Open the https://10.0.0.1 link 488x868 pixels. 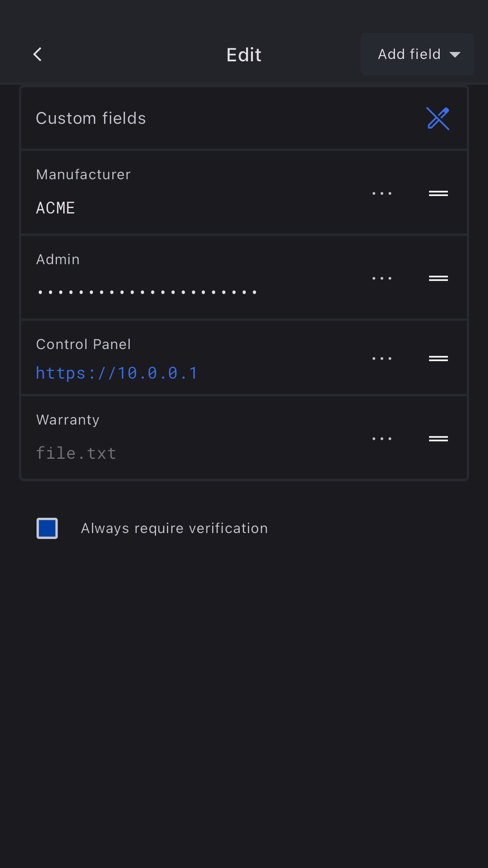point(117,373)
